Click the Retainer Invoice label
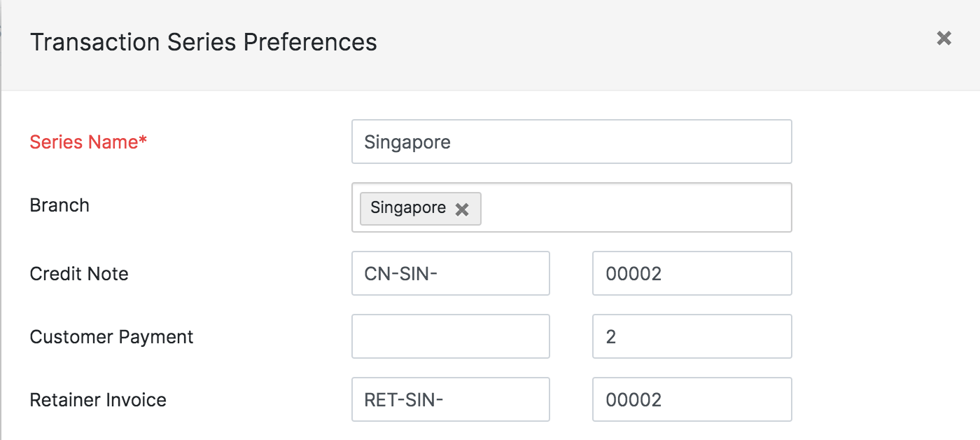The width and height of the screenshot is (980, 440). point(97,399)
